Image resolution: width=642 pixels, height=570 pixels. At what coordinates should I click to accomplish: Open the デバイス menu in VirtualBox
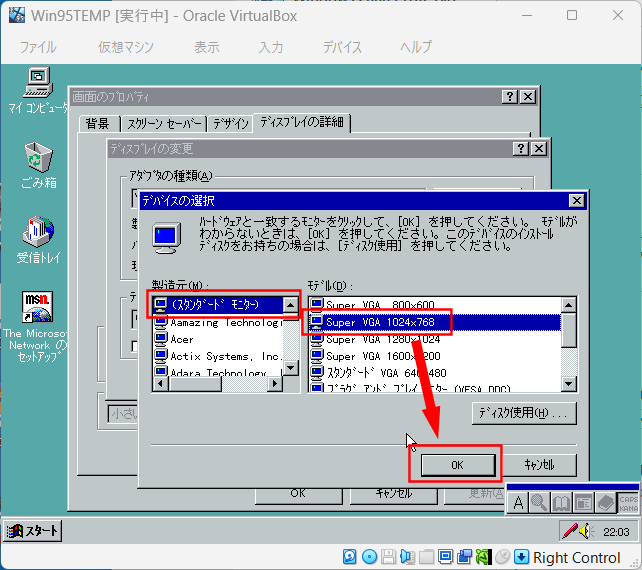pos(342,47)
